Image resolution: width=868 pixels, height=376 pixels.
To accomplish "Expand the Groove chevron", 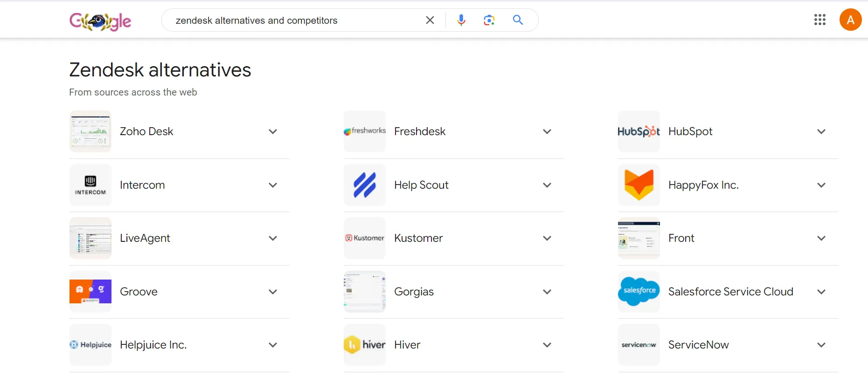I will coord(273,292).
